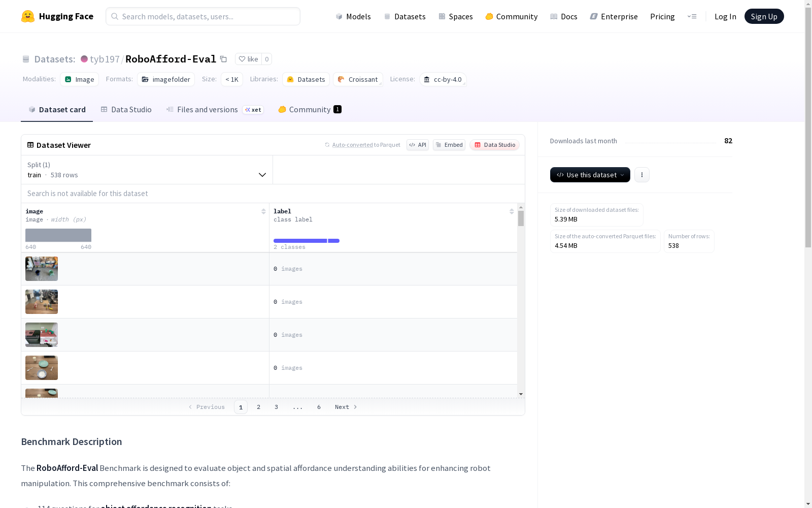Switch to the Data Studio tab

(x=126, y=110)
